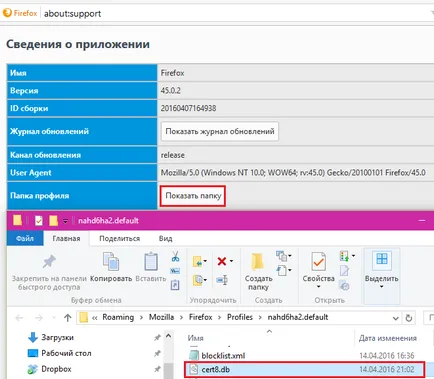This screenshot has height=379, width=434.
Task: Click the User Agent string value
Action: tap(293, 173)
